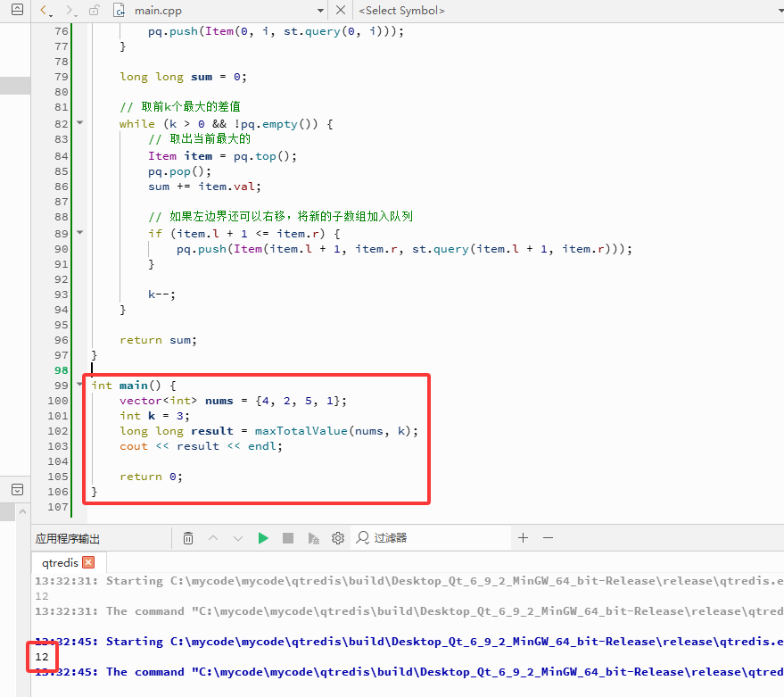The image size is (784, 697).
Task: Click the 'return sum;' line
Action: point(158,340)
